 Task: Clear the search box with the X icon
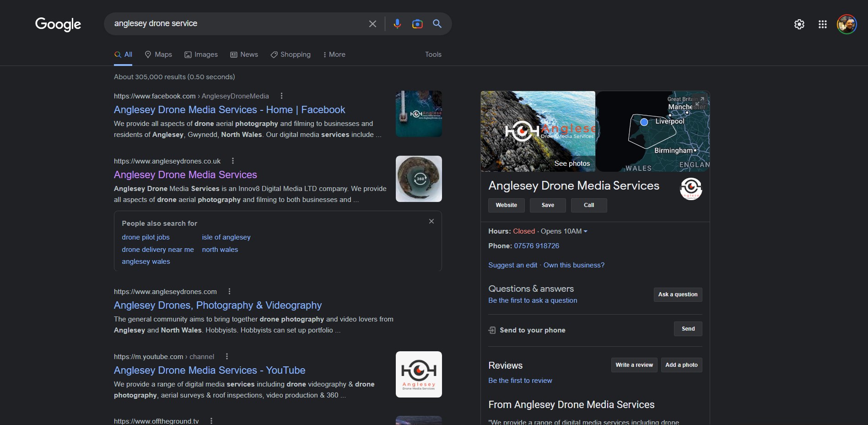point(372,24)
